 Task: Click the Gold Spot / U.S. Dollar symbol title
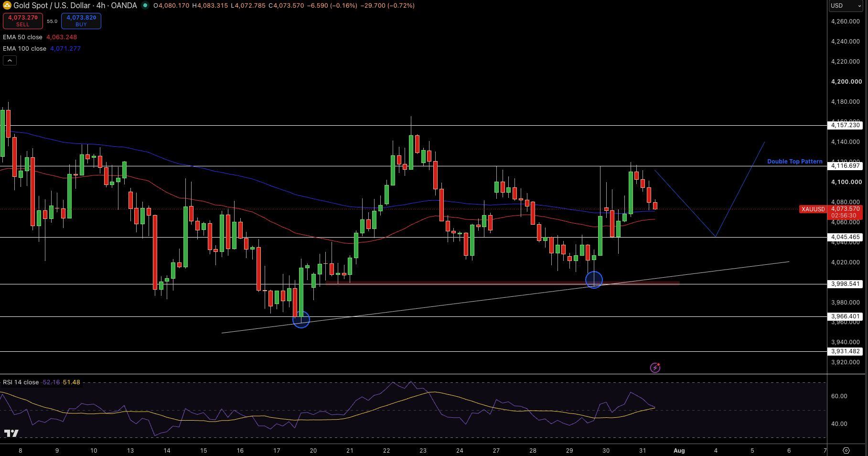coord(52,5)
